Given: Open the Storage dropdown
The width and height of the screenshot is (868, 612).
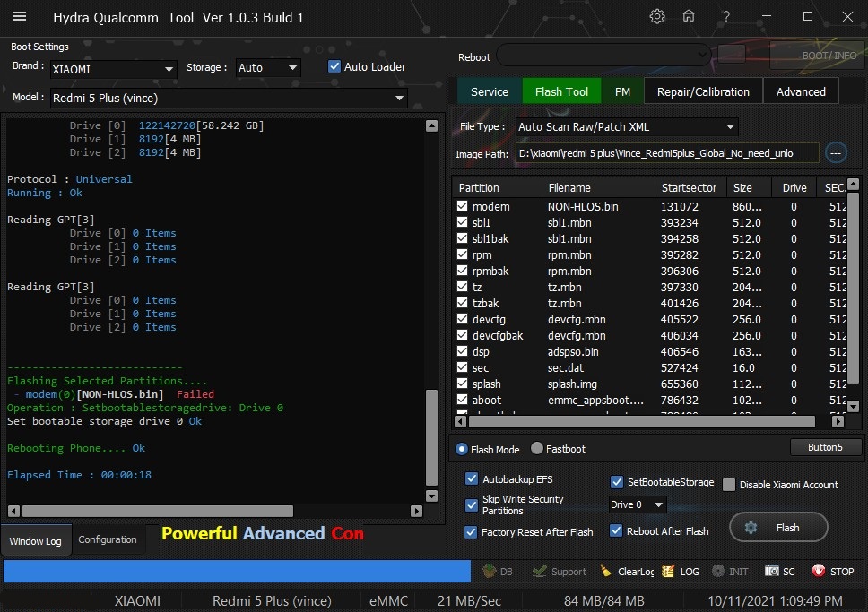Looking at the screenshot, I should [x=268, y=67].
